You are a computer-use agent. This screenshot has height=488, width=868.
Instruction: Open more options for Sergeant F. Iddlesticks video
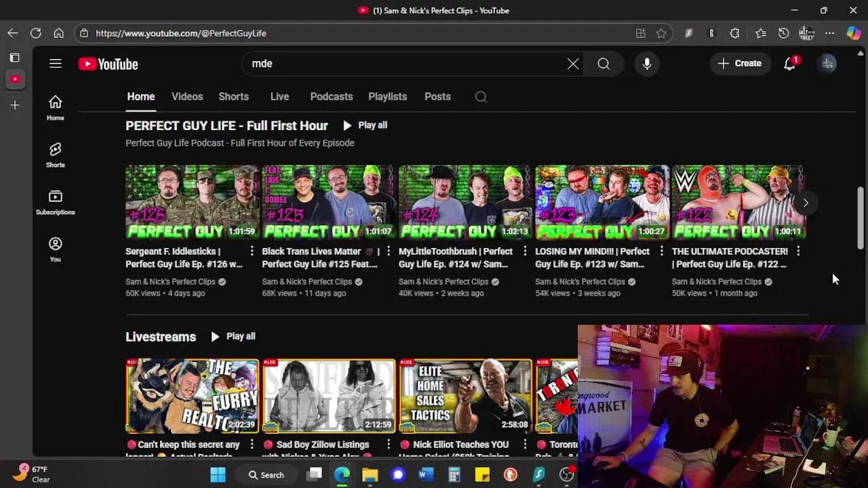(252, 251)
